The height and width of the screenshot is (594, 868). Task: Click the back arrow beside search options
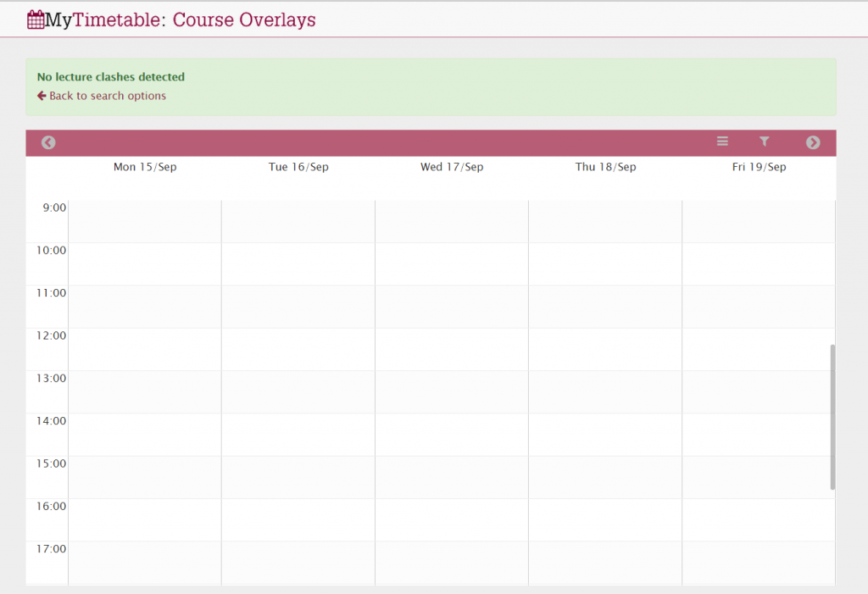42,96
